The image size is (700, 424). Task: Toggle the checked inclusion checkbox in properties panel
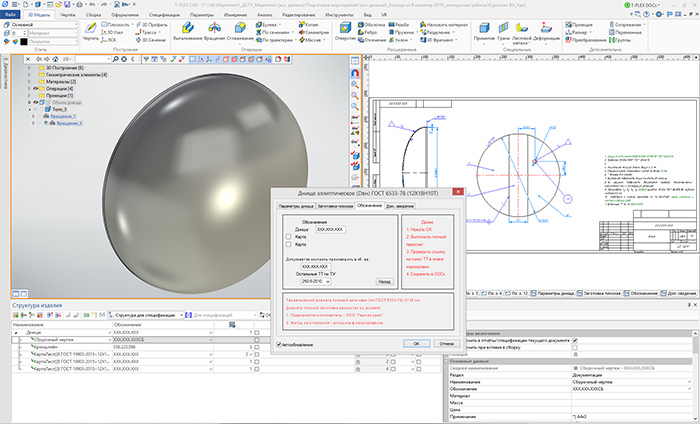tap(575, 340)
